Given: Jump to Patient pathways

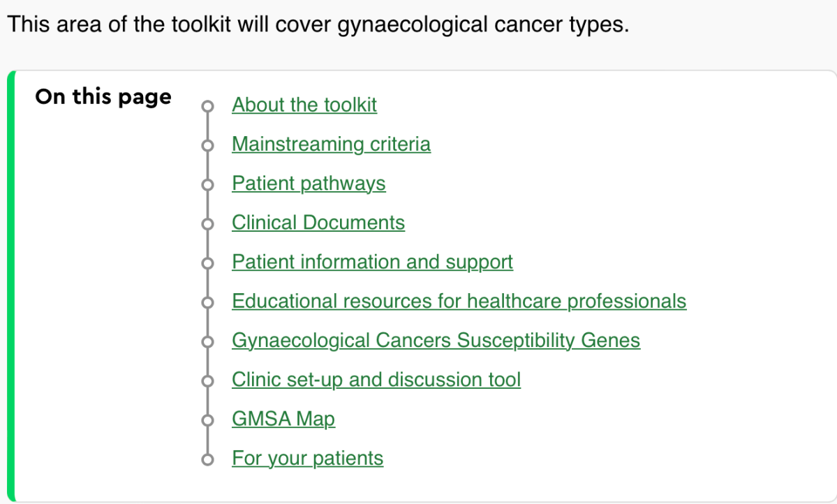Looking at the screenshot, I should (309, 184).
